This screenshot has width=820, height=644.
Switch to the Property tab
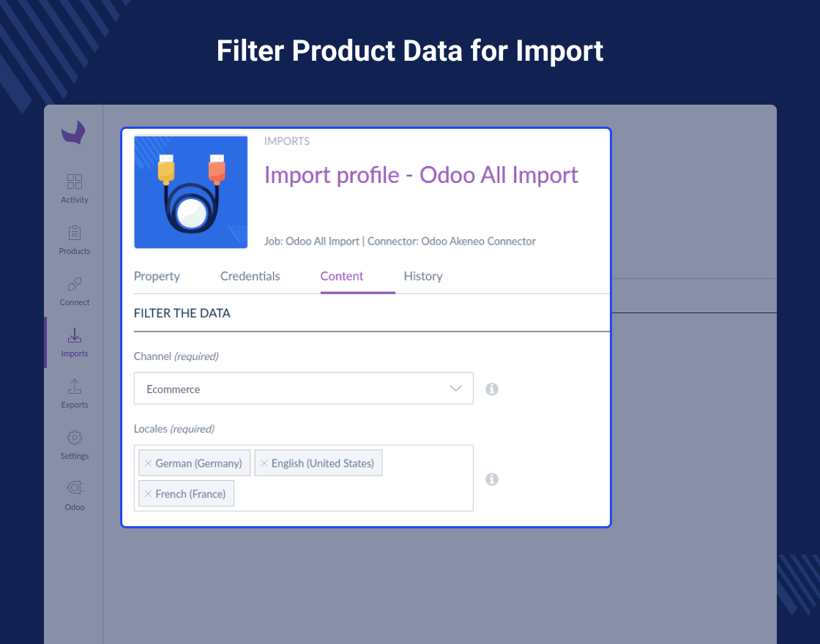click(x=157, y=276)
